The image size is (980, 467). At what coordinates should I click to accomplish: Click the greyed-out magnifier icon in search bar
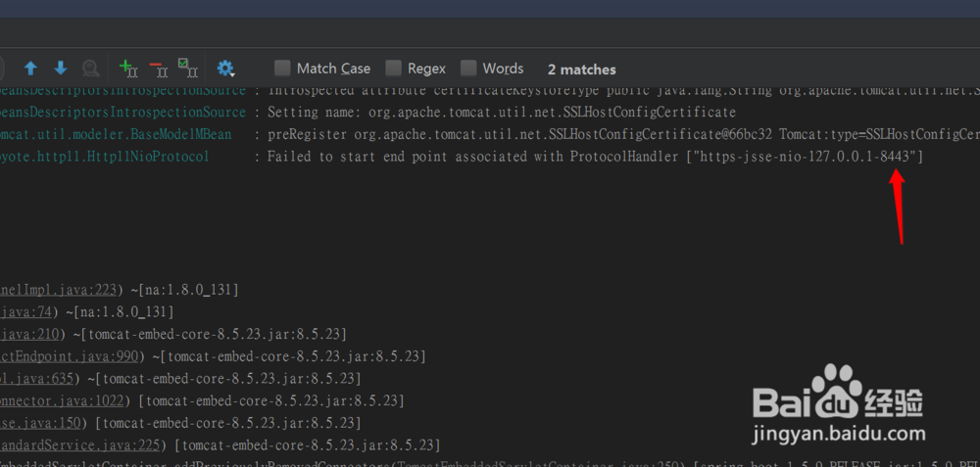click(90, 69)
